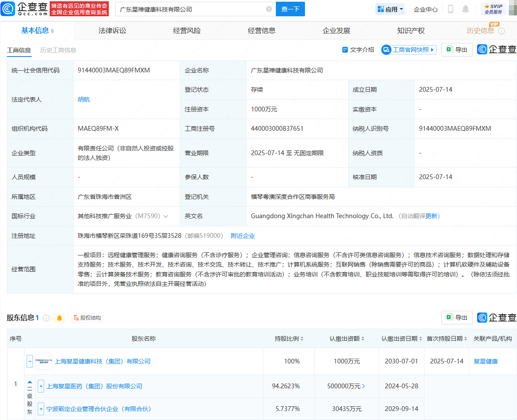Viewport: 517px width, 420px height.
Task: Open the 企查查 logo beside the shareholder 导出
Action: [497, 318]
